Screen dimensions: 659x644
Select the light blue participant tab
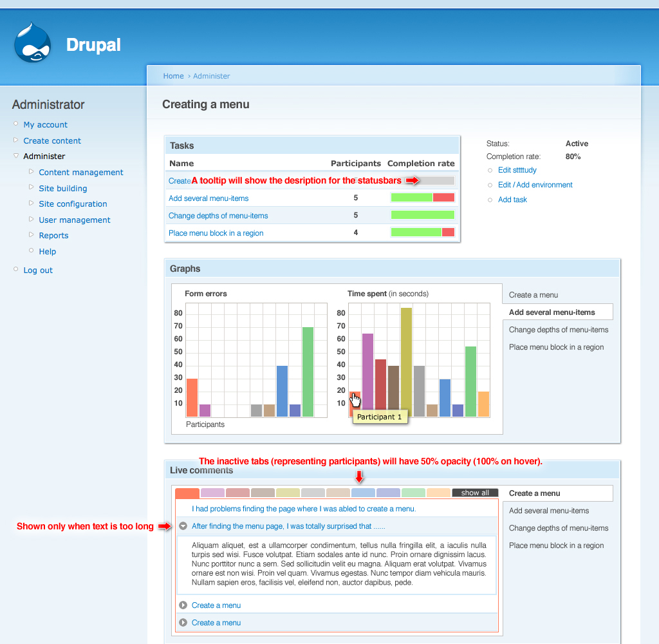point(363,493)
